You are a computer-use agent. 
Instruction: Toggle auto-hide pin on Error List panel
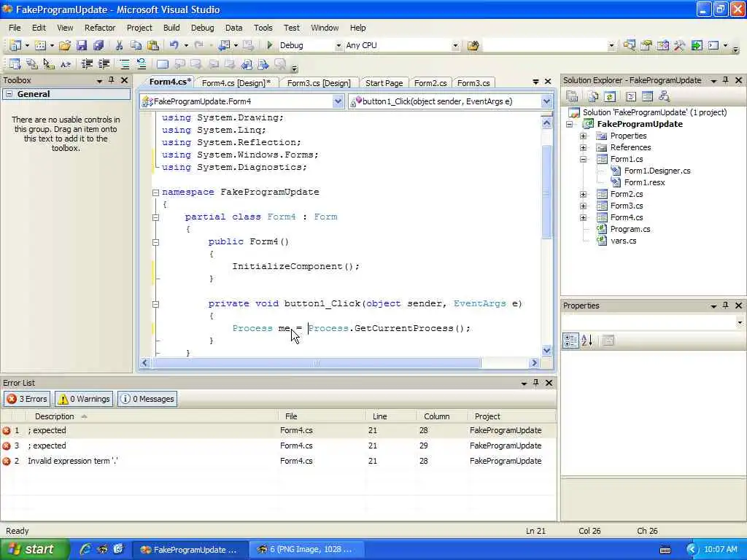click(x=536, y=382)
